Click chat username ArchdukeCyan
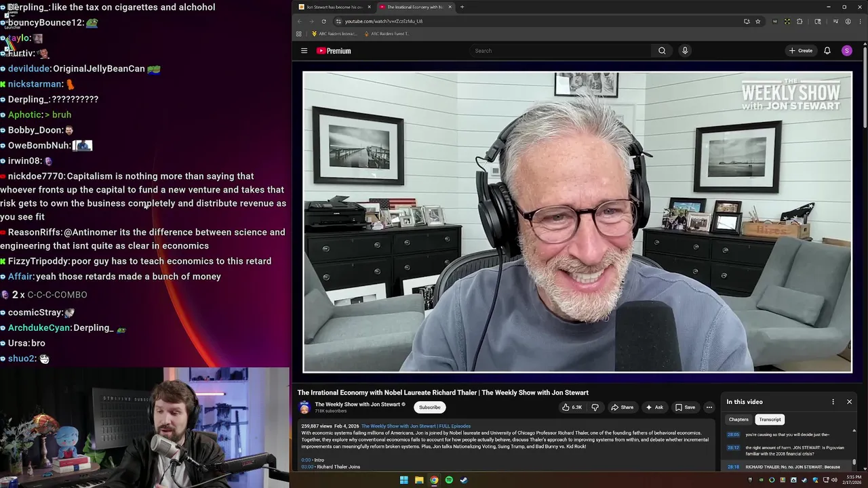 tap(39, 327)
